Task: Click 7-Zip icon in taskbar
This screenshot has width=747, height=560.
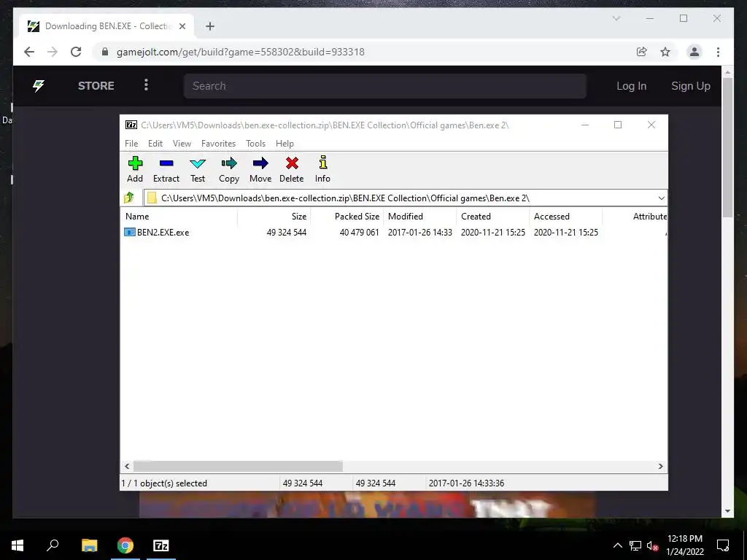Action: tap(161, 545)
